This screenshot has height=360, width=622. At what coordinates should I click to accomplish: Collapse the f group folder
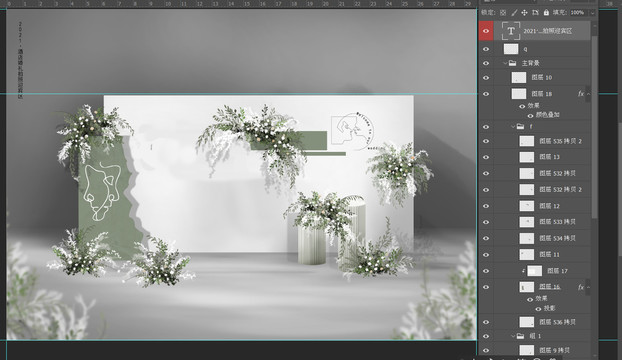point(513,127)
